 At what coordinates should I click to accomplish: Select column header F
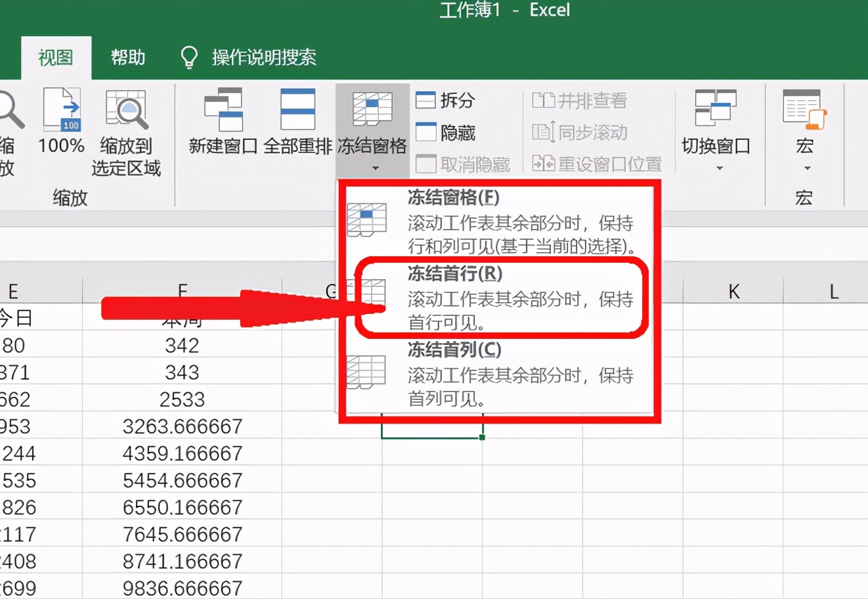(x=182, y=290)
